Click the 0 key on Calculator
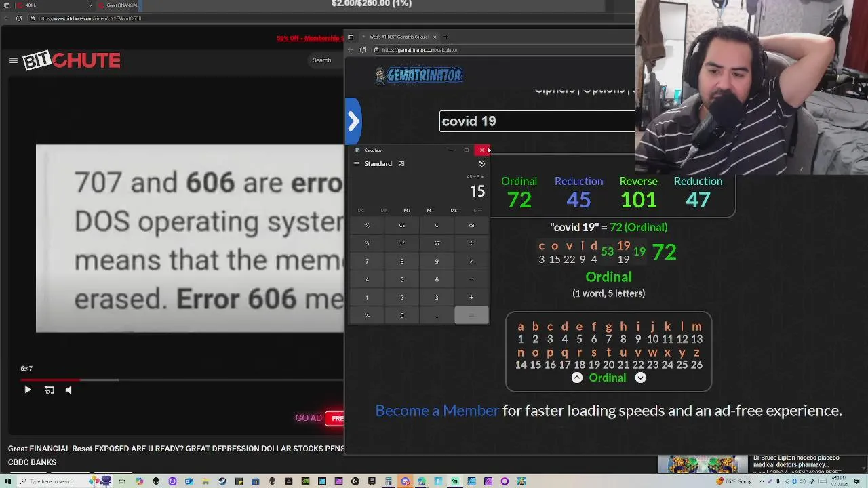 pos(401,315)
